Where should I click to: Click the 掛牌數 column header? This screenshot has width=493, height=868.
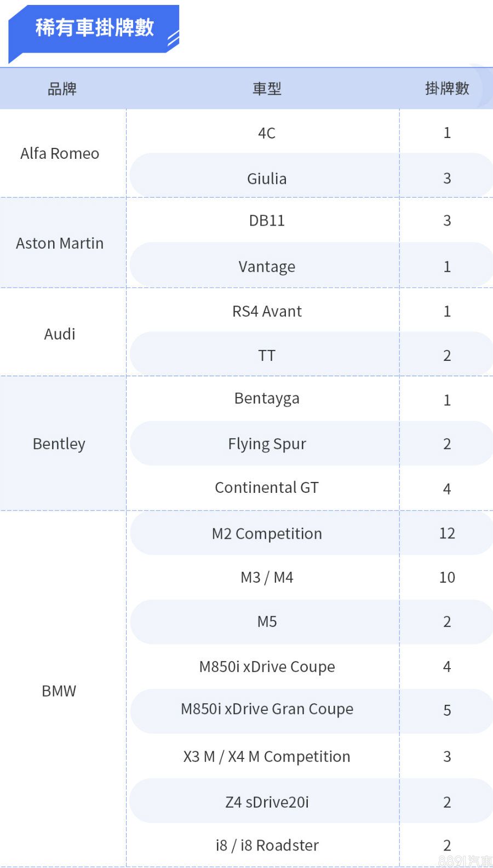point(447,89)
